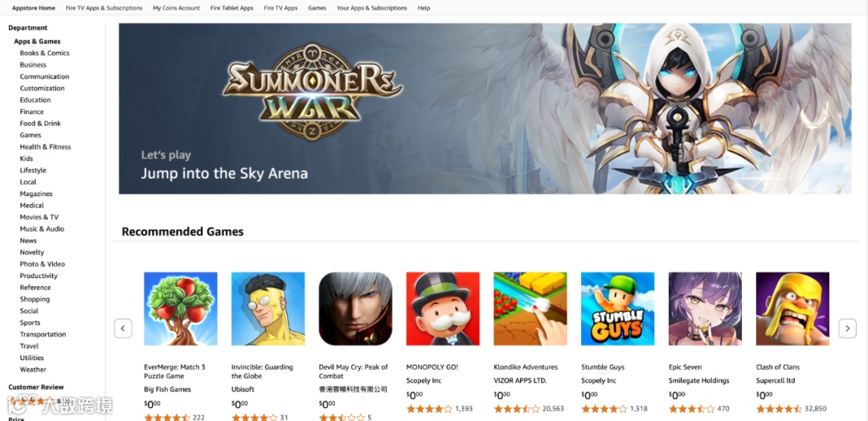Open the Invincible: Guarding the Globe icon
The width and height of the screenshot is (868, 421).
coord(268,309)
